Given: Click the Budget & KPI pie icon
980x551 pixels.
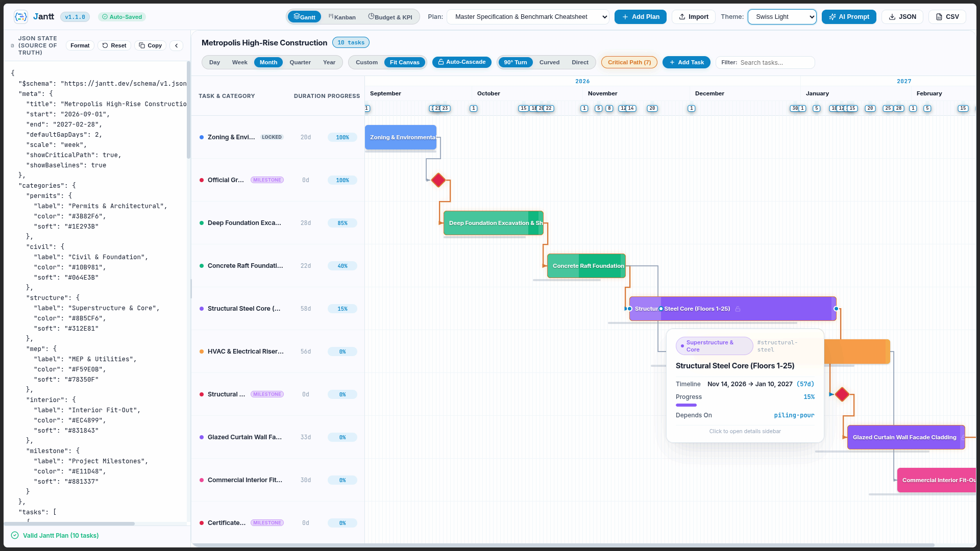Looking at the screenshot, I should (x=371, y=16).
